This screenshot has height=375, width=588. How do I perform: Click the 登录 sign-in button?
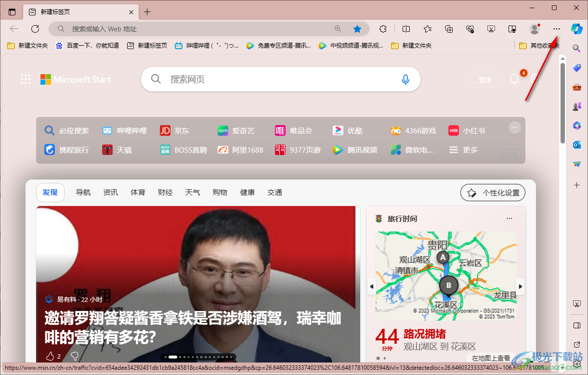click(484, 79)
